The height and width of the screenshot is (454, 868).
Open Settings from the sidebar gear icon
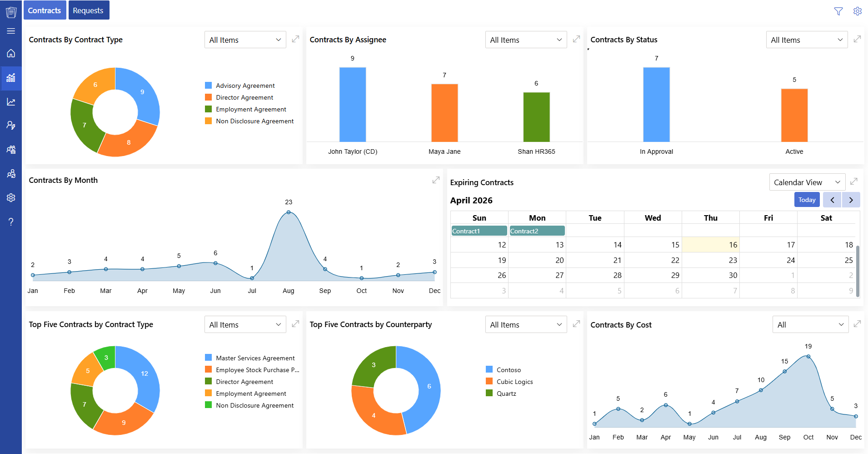(11, 198)
